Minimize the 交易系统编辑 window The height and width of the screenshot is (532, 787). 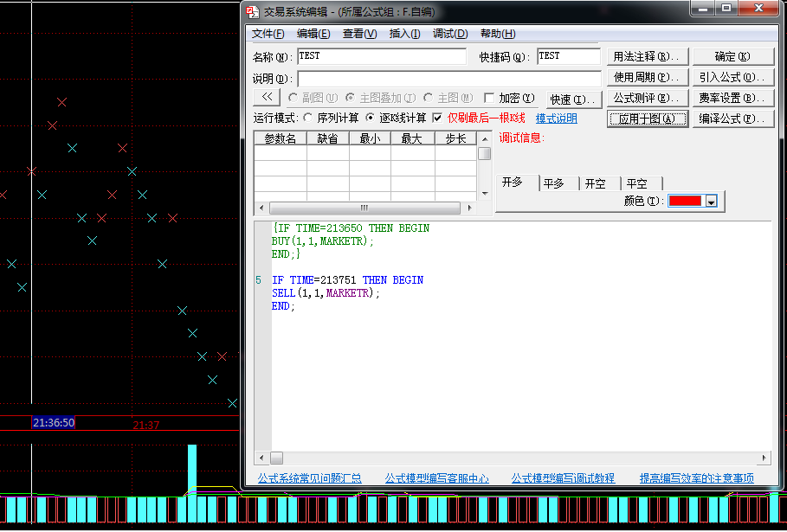tap(702, 9)
